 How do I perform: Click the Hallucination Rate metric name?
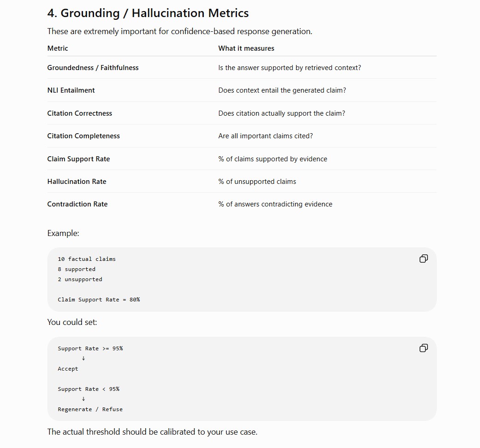77,182
